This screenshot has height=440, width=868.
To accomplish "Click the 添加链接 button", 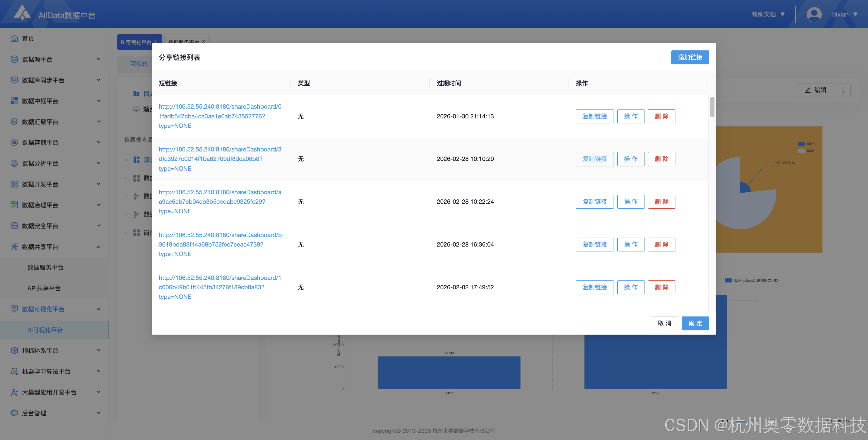I will tap(690, 57).
